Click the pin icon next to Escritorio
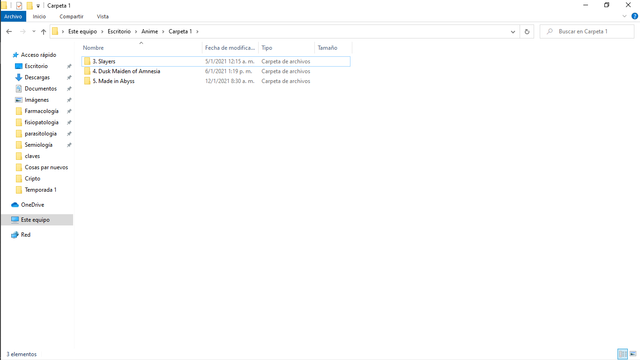 point(69,66)
